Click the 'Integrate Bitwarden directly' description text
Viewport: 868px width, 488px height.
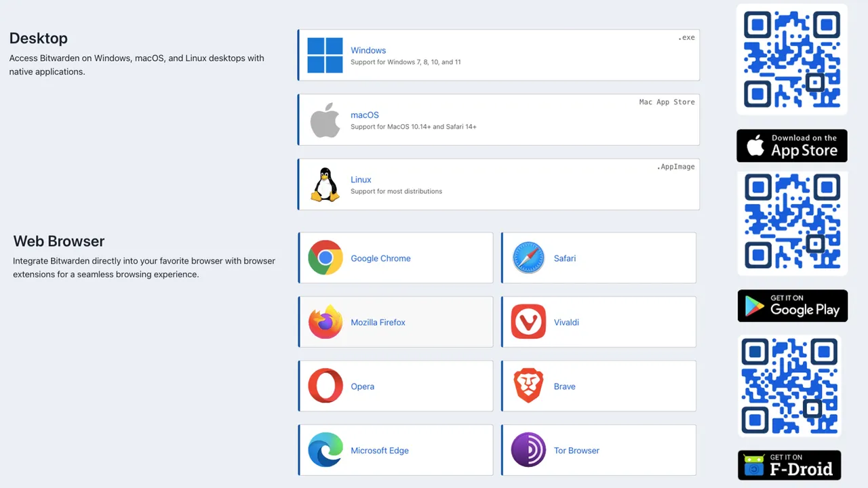[144, 268]
